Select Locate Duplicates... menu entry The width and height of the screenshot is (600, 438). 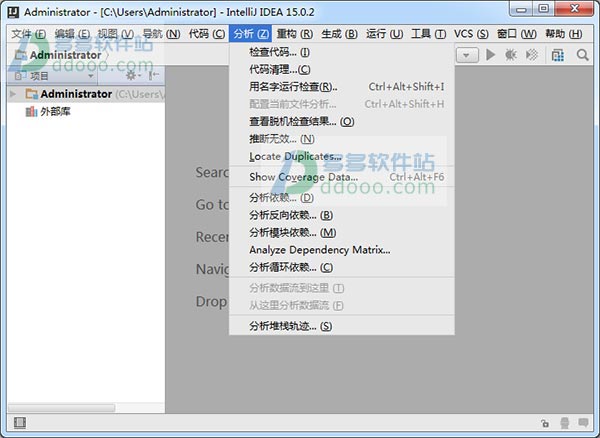pyautogui.click(x=342, y=156)
